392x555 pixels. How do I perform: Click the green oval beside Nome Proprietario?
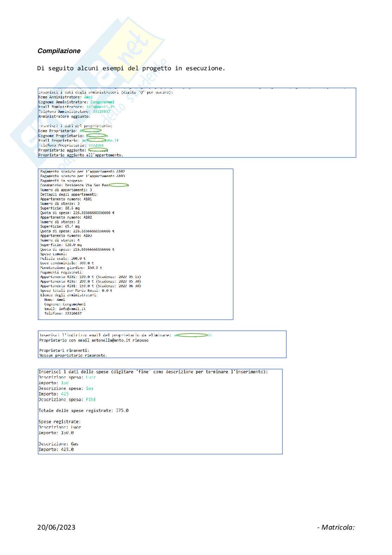[x=92, y=130]
